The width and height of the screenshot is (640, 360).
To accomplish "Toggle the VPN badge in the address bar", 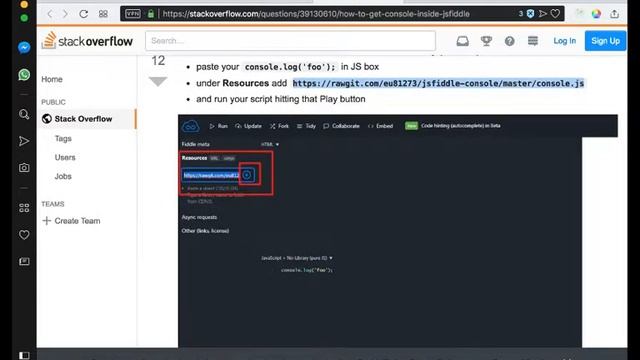I will tap(133, 13).
